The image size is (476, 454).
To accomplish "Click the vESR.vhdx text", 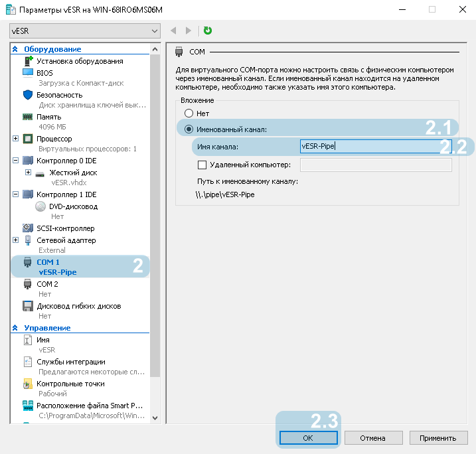I will [69, 183].
